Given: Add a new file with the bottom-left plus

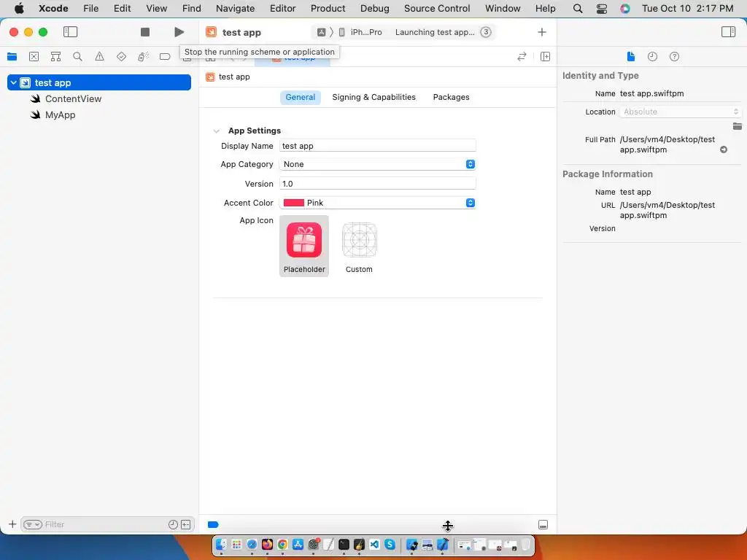Looking at the screenshot, I should click(12, 524).
